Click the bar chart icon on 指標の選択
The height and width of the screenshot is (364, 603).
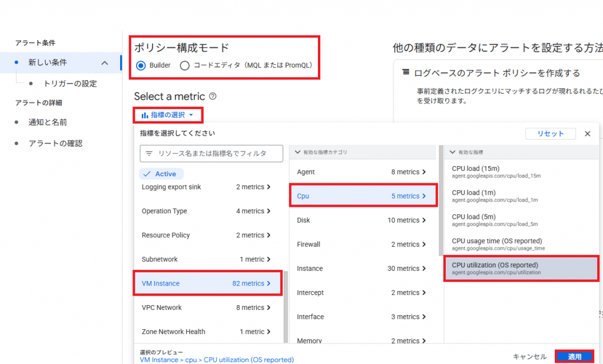pos(145,115)
